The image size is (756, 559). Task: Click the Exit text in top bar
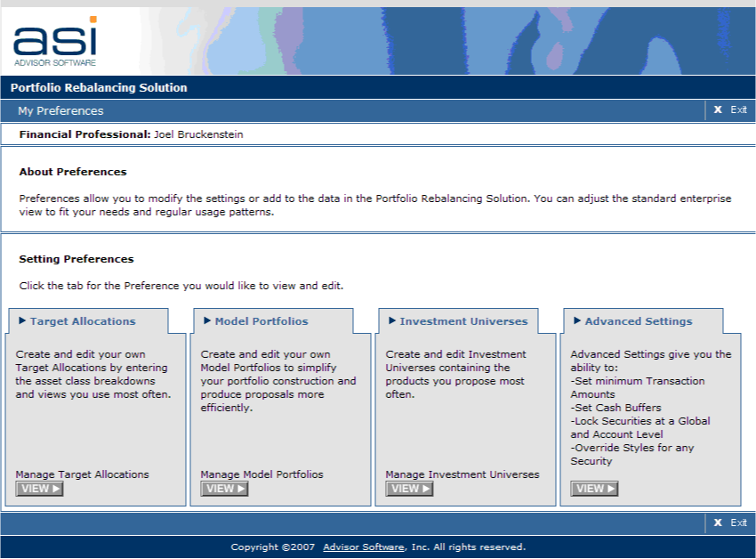738,110
